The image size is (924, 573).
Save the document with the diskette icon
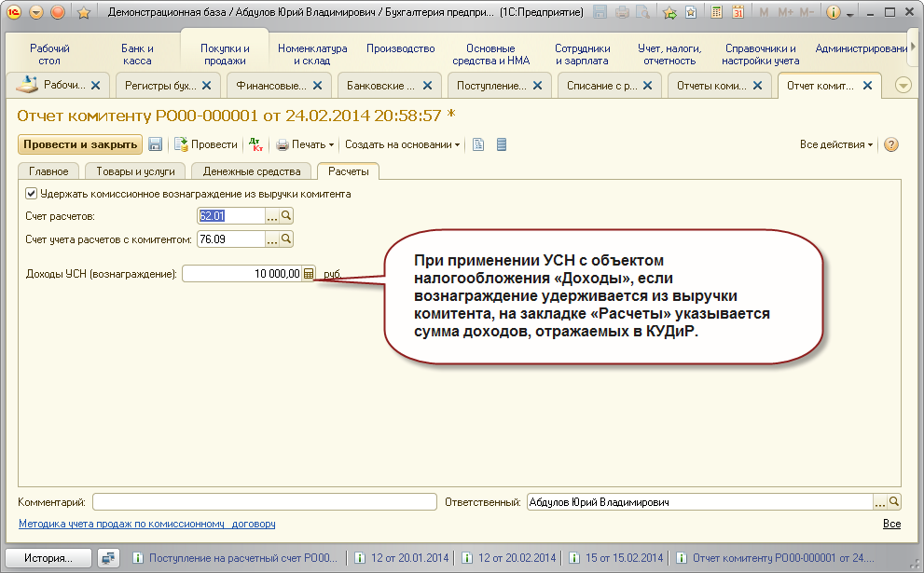tap(155, 144)
